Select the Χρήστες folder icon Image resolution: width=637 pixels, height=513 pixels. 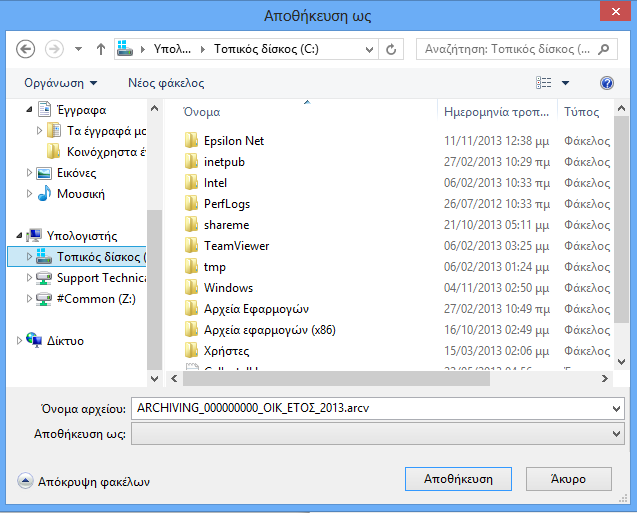pos(191,351)
